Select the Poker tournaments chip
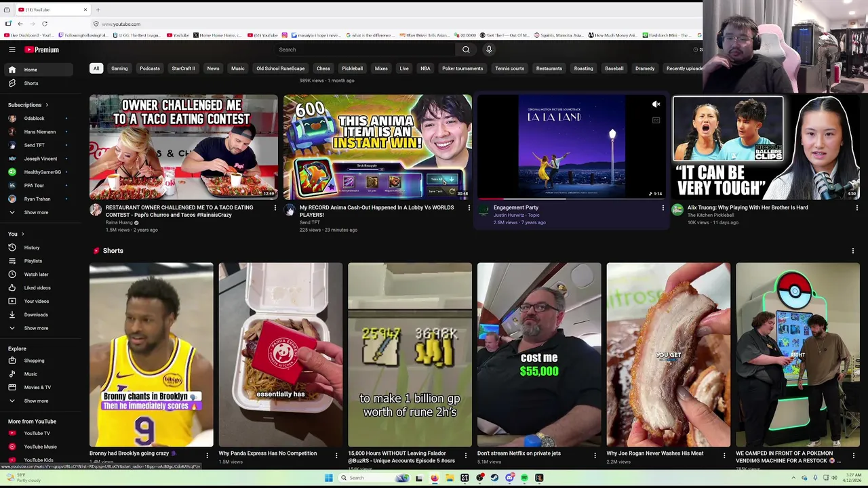Viewport: 868px width, 488px height. click(462, 68)
